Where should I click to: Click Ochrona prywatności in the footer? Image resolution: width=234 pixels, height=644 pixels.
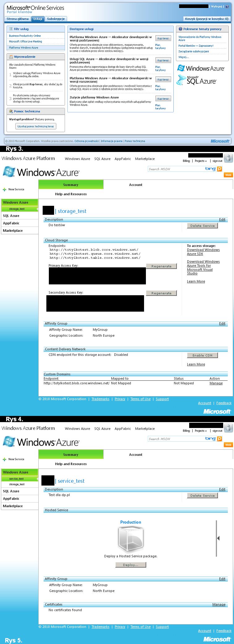click(87, 141)
